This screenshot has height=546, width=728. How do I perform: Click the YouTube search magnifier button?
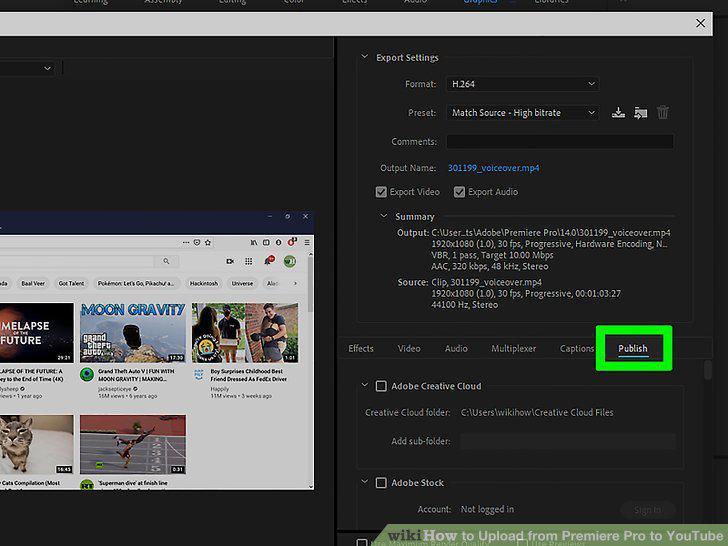[x=166, y=261]
